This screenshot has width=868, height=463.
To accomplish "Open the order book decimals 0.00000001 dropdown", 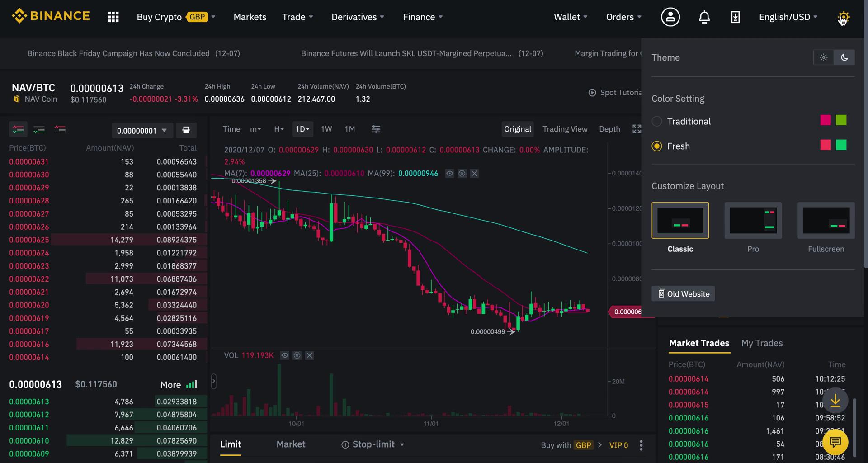I will pos(142,131).
